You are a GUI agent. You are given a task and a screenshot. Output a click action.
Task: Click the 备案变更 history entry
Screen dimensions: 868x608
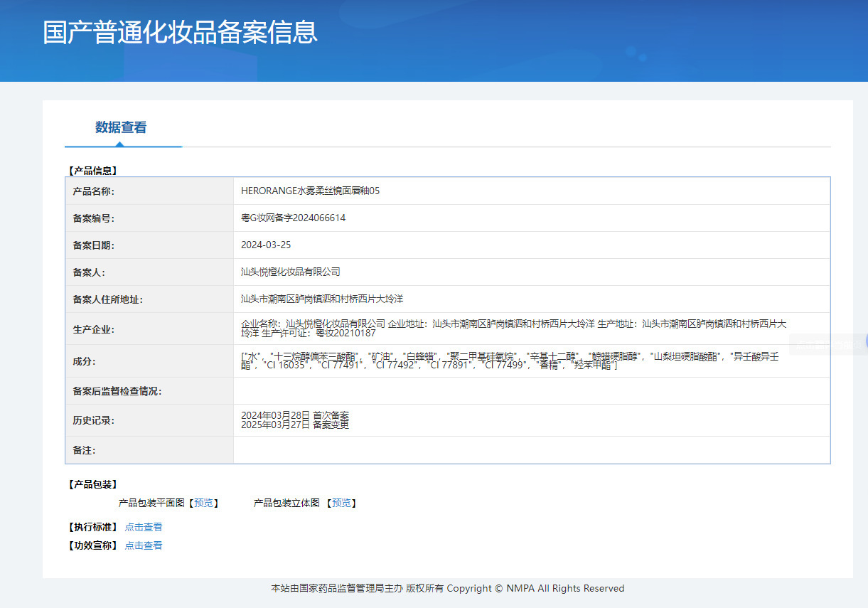pyautogui.click(x=294, y=425)
